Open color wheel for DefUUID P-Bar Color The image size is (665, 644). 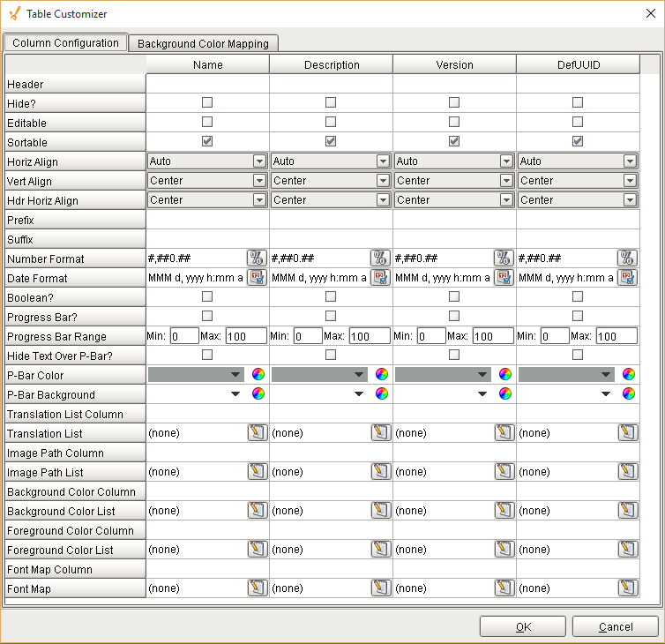(x=629, y=375)
